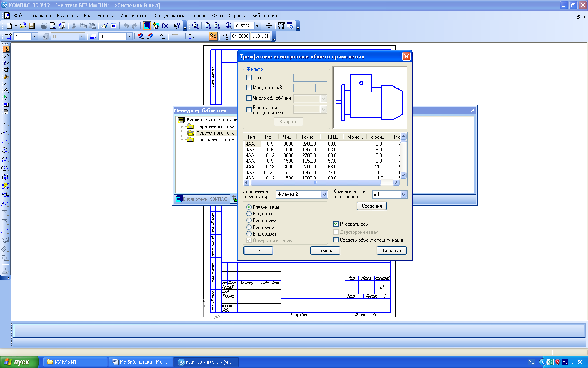Select the line segment tool
The height and width of the screenshot is (368, 588).
coord(5,141)
